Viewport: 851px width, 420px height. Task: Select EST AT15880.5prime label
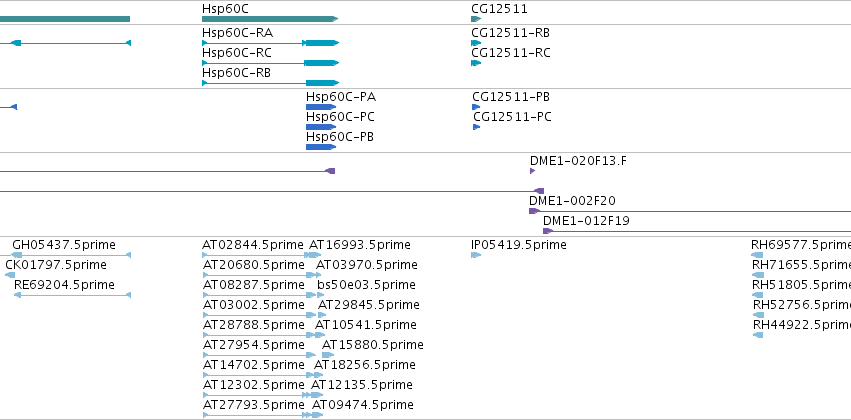(373, 346)
